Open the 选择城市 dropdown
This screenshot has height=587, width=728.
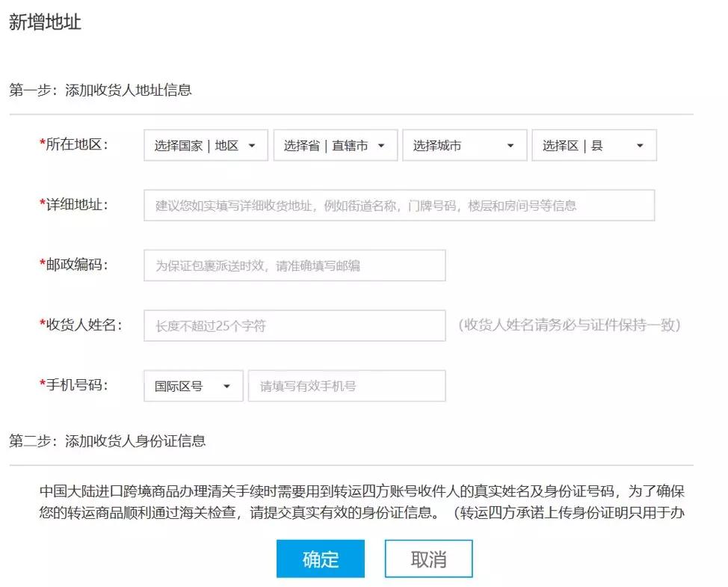(464, 145)
